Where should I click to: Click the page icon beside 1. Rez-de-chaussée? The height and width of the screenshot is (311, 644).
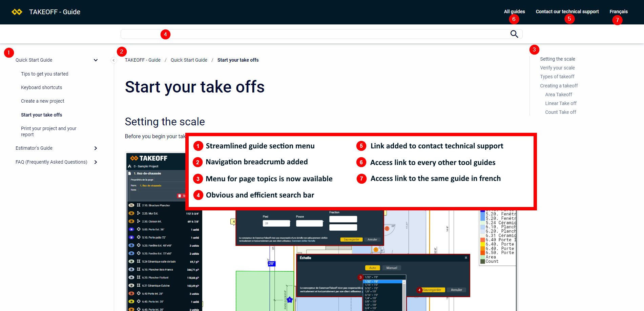point(129,173)
